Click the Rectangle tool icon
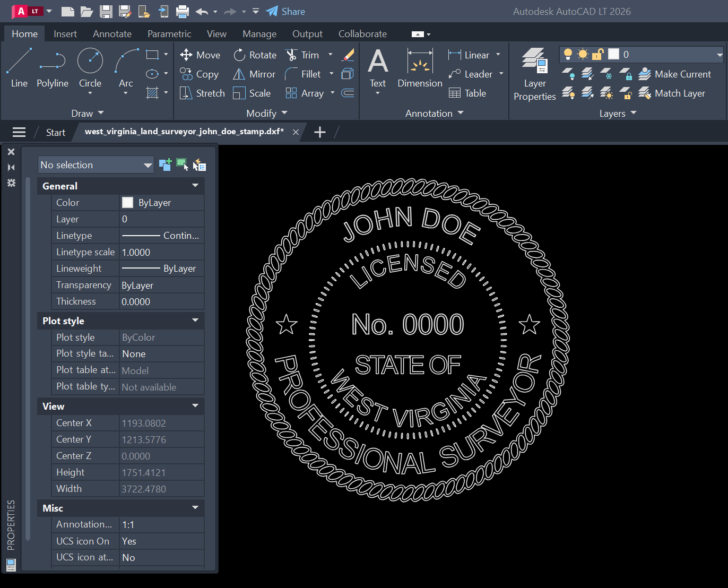Image resolution: width=728 pixels, height=588 pixels. pyautogui.click(x=152, y=55)
